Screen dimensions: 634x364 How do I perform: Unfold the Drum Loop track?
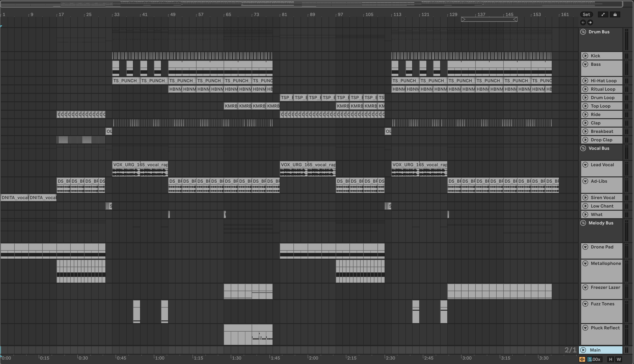tap(585, 98)
